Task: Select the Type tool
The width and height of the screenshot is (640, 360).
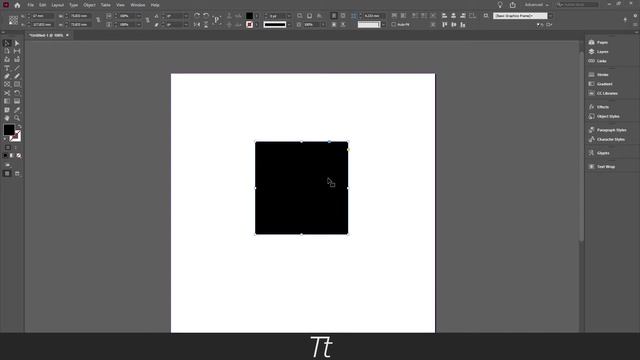Action: [7, 68]
